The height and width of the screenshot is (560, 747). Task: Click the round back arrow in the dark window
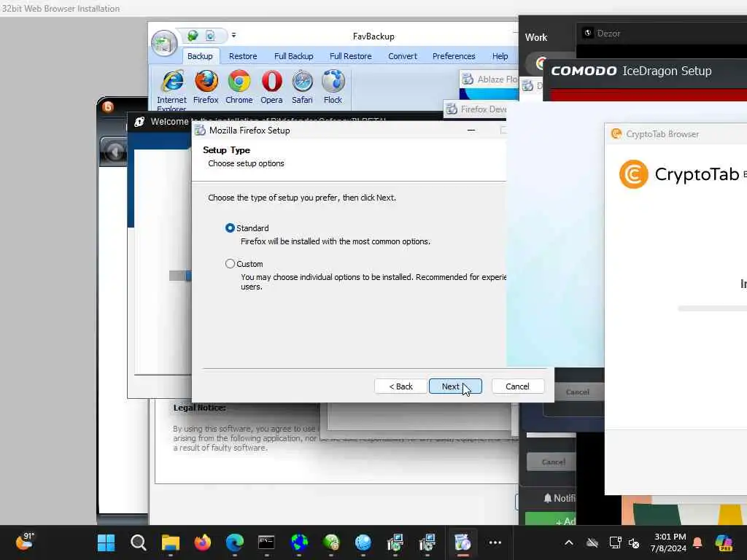[x=115, y=152]
